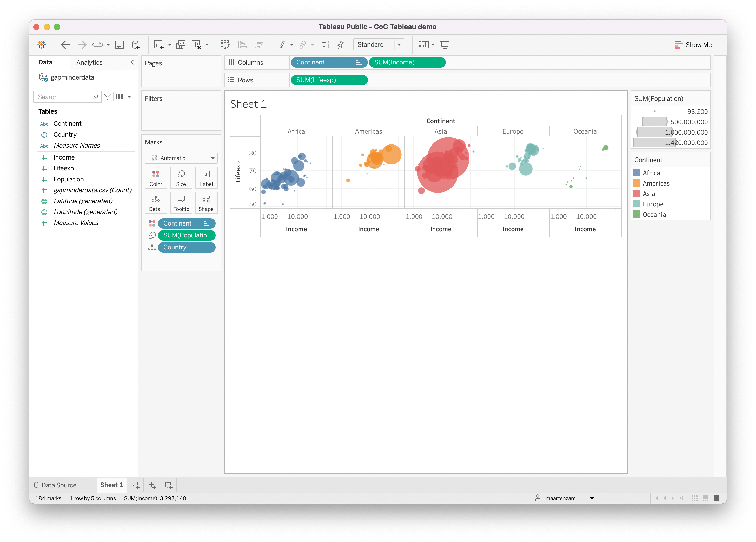Click the SUM(Income) pill on Columns

click(407, 62)
